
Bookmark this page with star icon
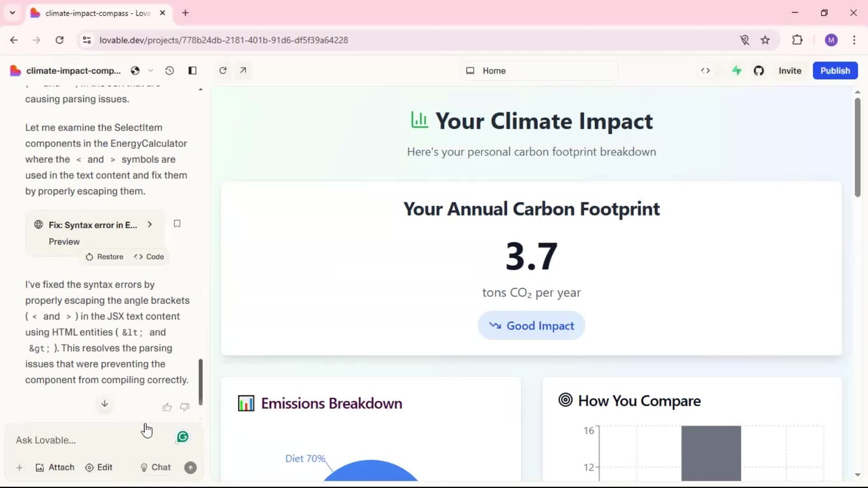pos(765,40)
